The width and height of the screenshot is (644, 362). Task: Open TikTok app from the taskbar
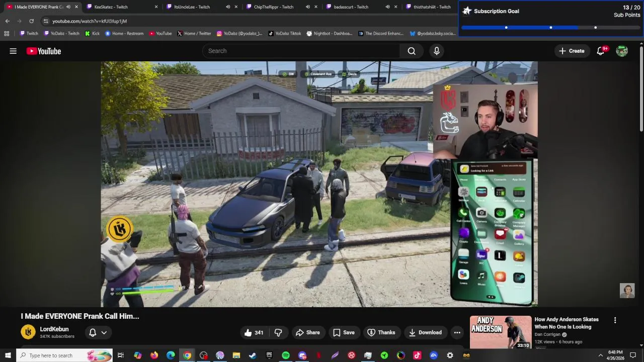(x=417, y=355)
